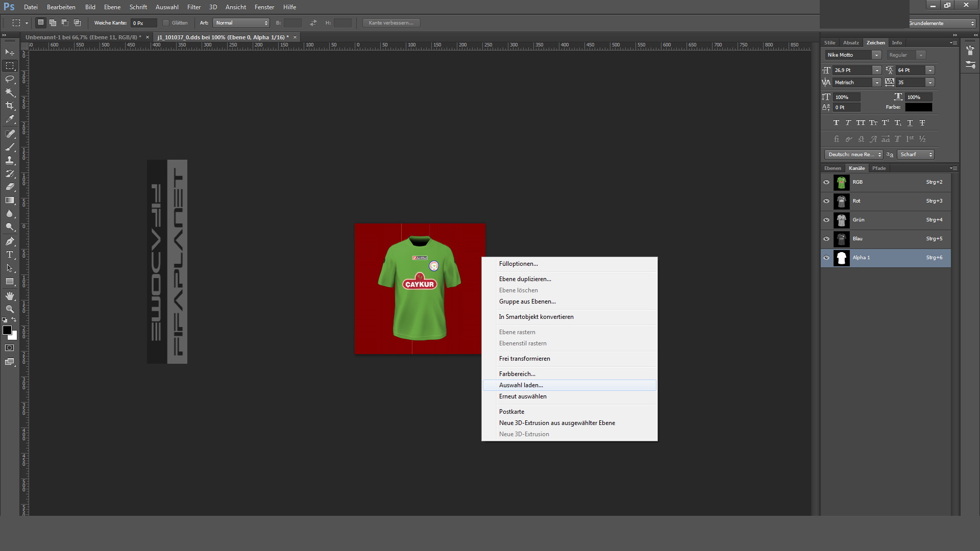Hide the Grün channel eye
The image size is (980, 551).
tap(826, 220)
